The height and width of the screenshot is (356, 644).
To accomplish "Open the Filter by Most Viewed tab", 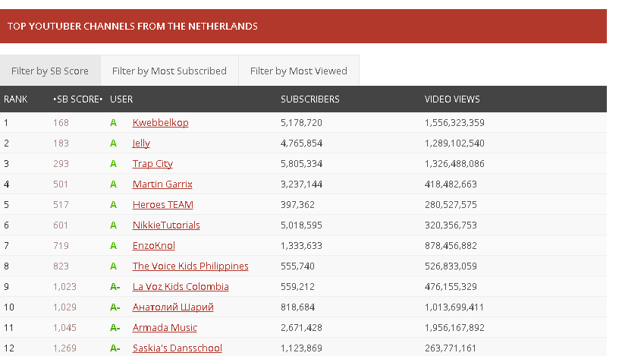I will click(x=299, y=71).
